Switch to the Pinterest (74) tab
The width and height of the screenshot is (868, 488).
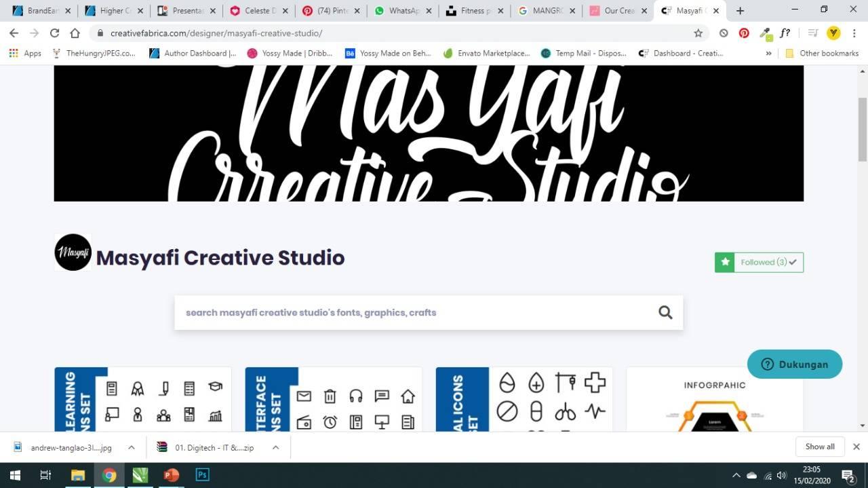tap(331, 11)
